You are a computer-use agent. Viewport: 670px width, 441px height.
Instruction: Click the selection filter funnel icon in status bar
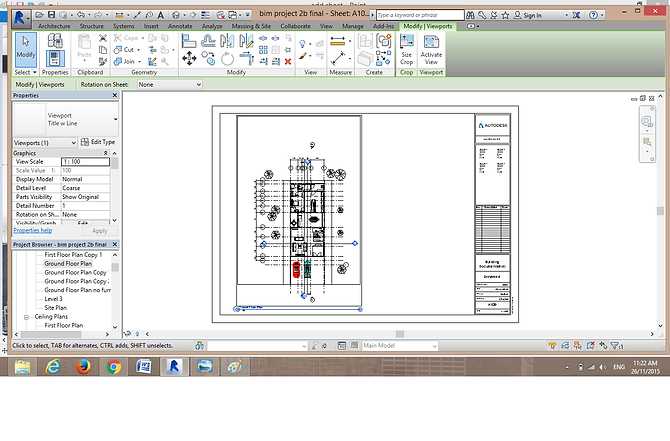click(x=616, y=346)
